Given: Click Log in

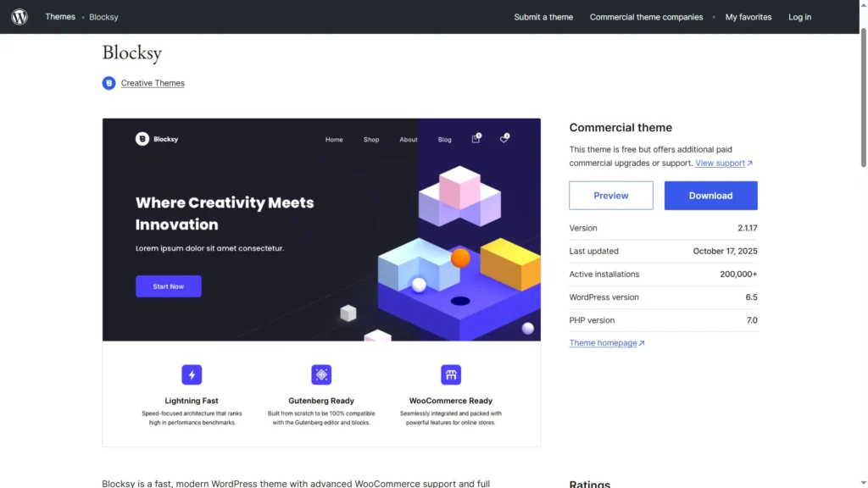Looking at the screenshot, I should (x=799, y=17).
